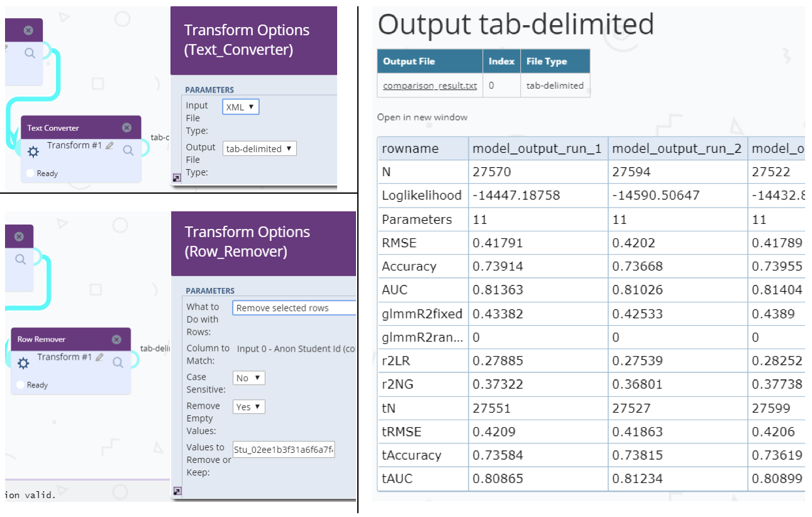Remove the Text Converter node with its X icon
This screenshot has height=517, width=812.
coord(126,128)
